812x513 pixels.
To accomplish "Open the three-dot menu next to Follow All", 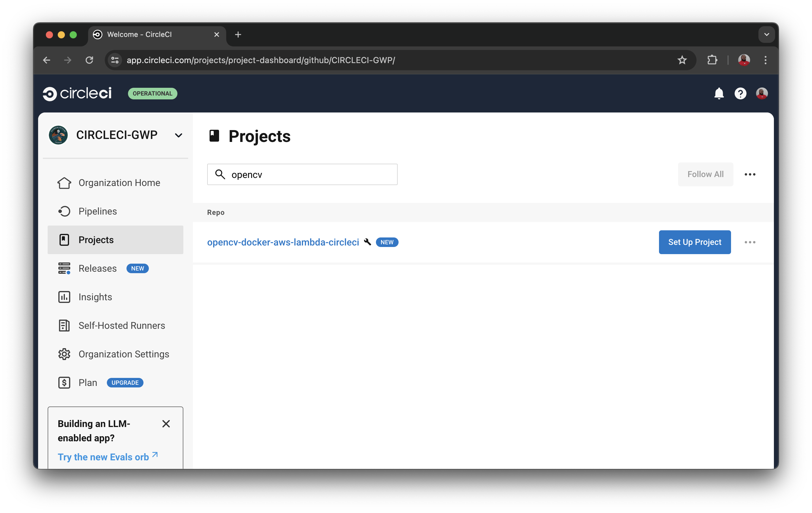I will coord(750,174).
